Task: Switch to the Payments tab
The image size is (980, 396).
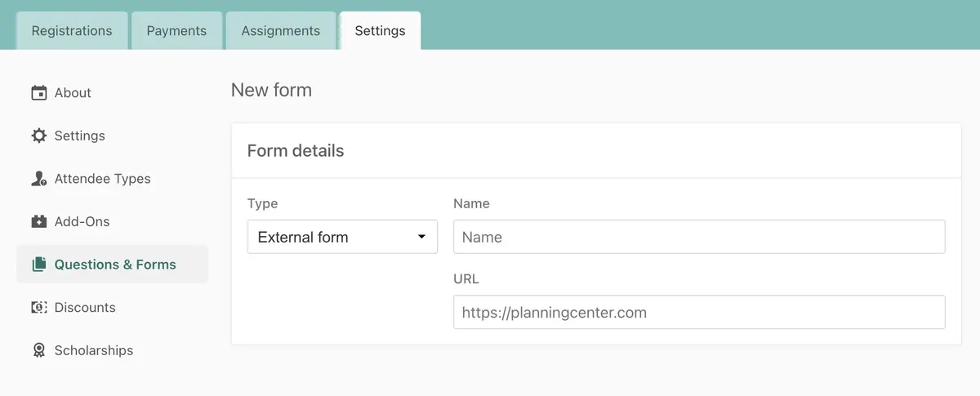Action: [x=176, y=31]
